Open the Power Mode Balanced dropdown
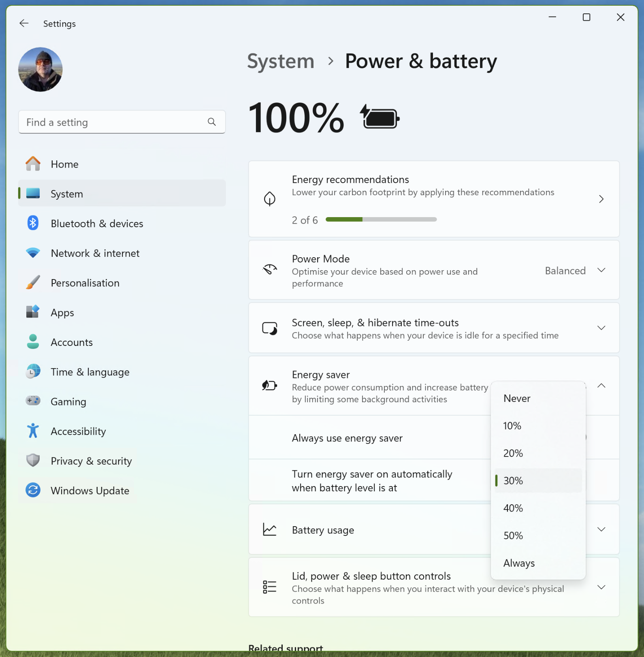Image resolution: width=644 pixels, height=657 pixels. (x=575, y=270)
